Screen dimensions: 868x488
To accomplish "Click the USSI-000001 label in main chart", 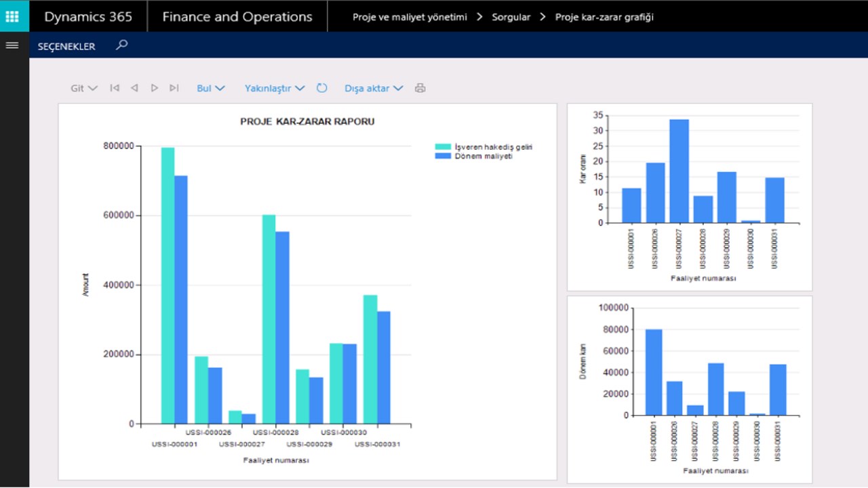I will [x=174, y=445].
